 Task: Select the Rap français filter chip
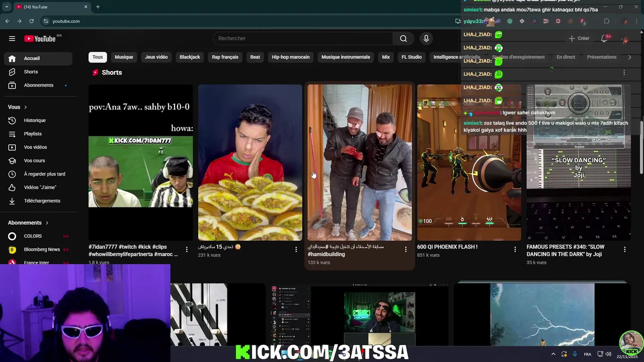coord(225,57)
